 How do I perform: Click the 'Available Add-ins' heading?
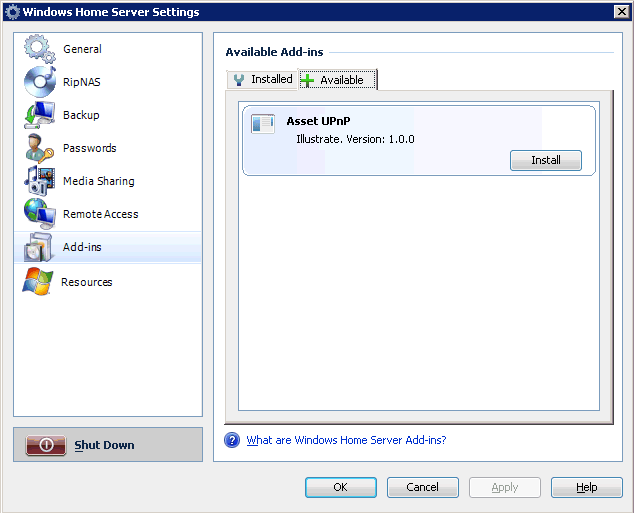(274, 52)
